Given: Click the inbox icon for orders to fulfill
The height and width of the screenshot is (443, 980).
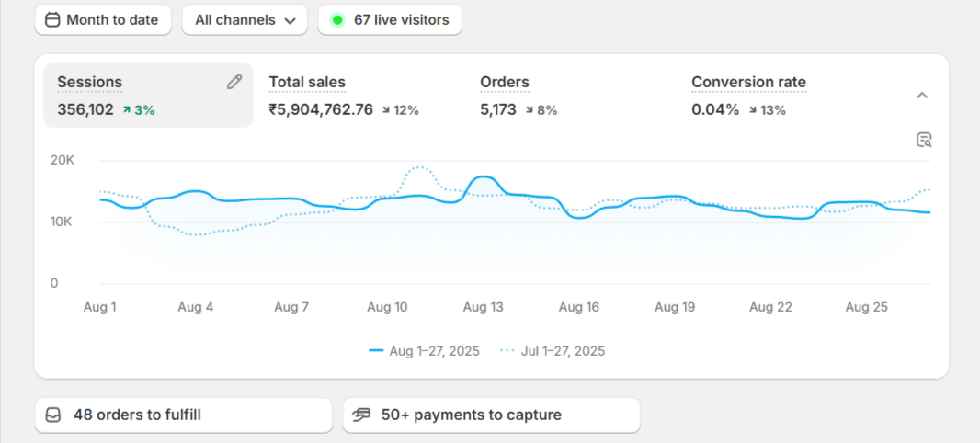Looking at the screenshot, I should (53, 415).
